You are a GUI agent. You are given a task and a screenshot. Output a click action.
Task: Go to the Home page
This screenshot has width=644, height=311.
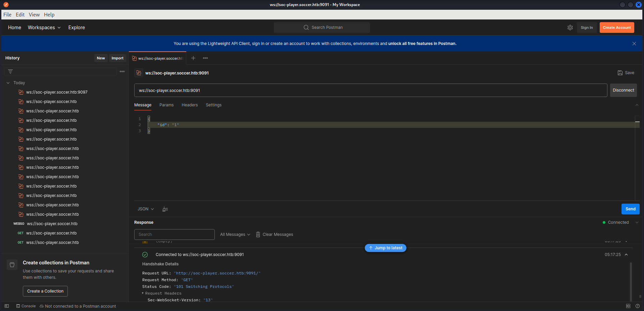click(x=14, y=28)
